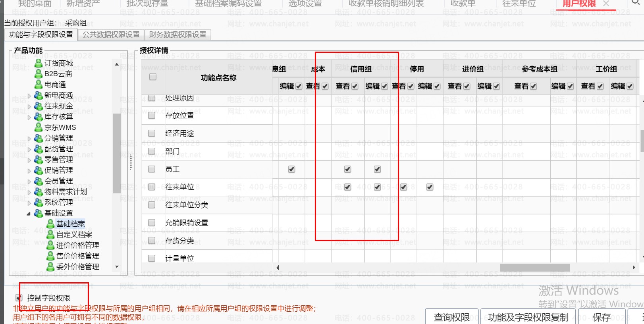The image size is (644, 324).
Task: Click the grid's horizontal scrollbar thumb
Action: tap(535, 268)
